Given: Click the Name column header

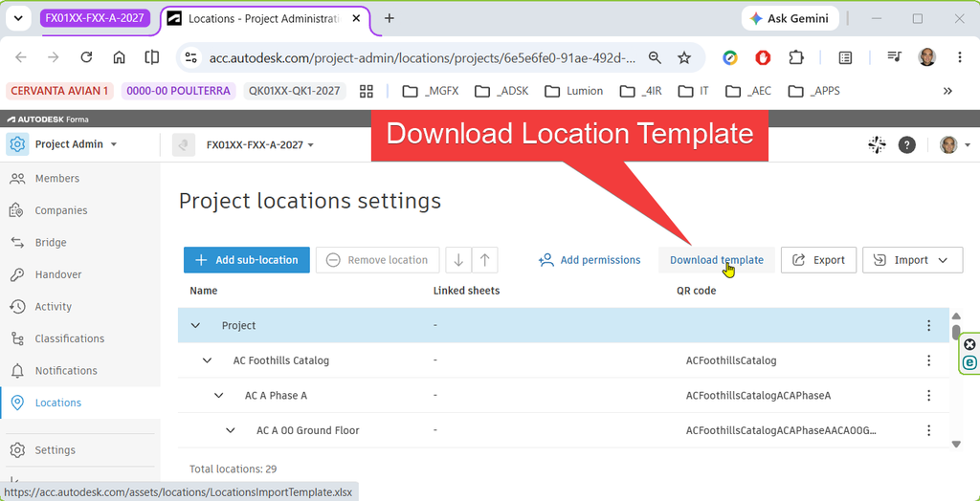Looking at the screenshot, I should [x=204, y=291].
